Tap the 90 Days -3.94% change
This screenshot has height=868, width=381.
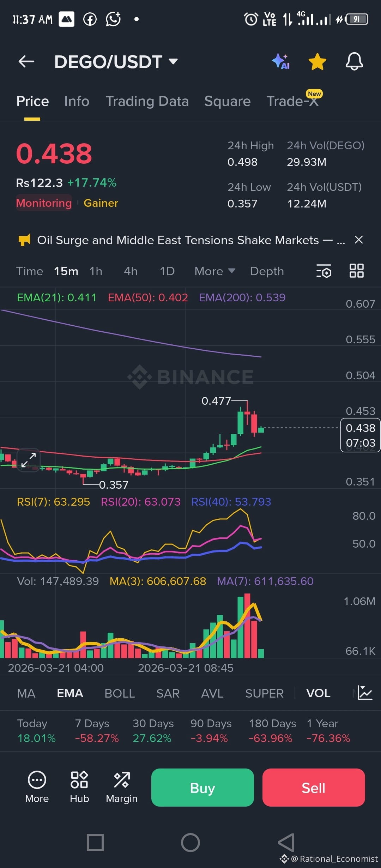click(211, 730)
